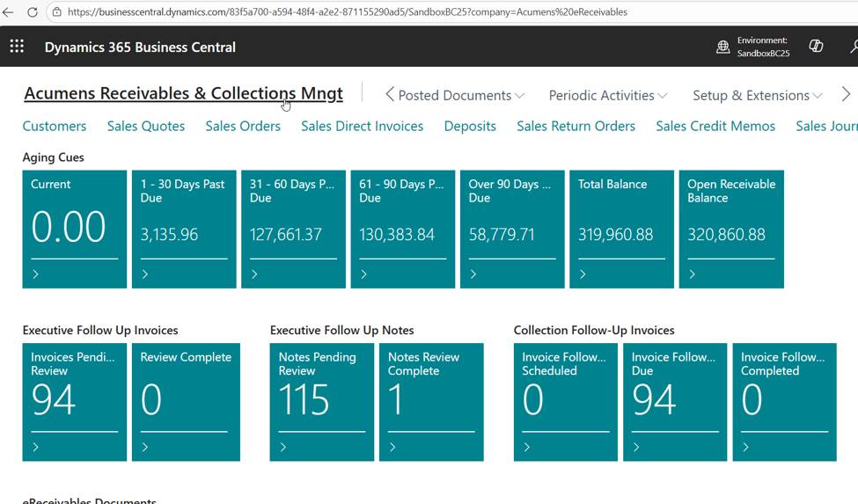
Task: Open Sales Orders
Action: pos(243,127)
